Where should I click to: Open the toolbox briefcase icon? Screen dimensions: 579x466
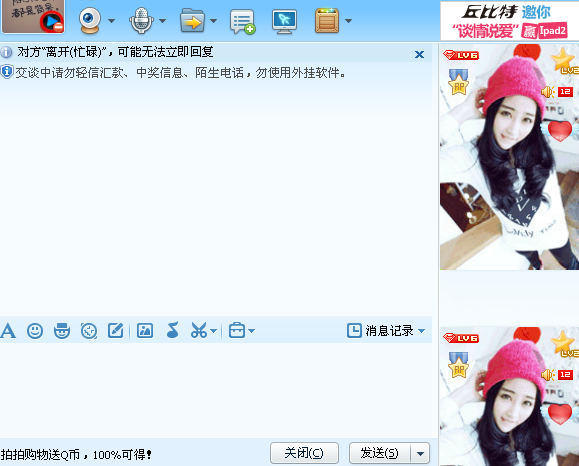[237, 330]
